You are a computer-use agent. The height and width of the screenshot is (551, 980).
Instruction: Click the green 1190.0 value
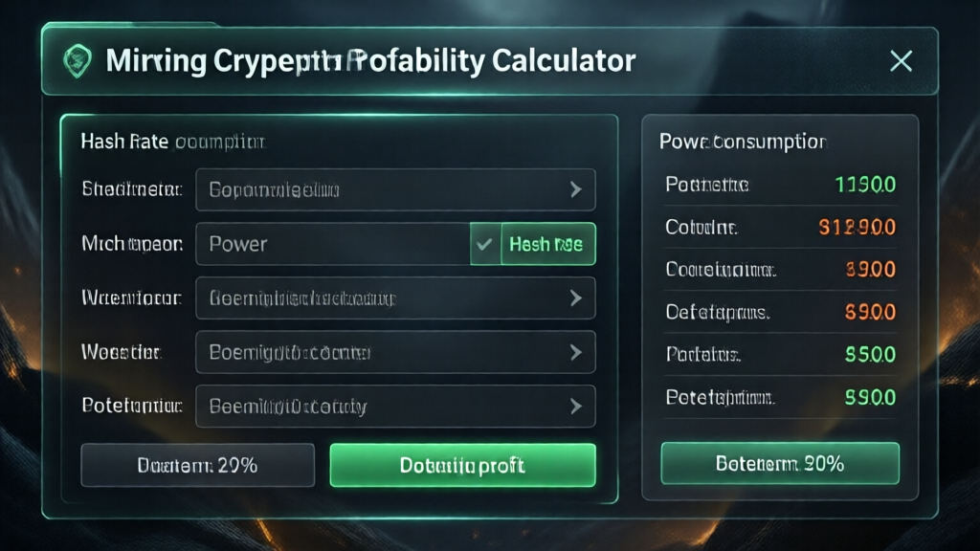tap(865, 185)
